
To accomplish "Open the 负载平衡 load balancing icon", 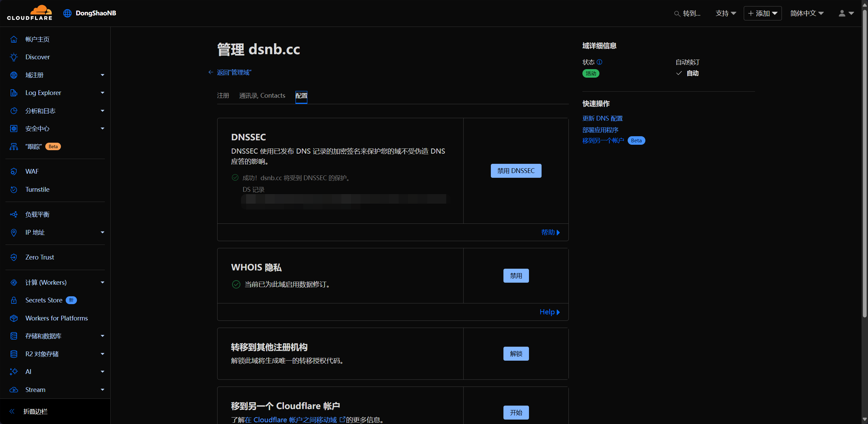I will (x=14, y=214).
